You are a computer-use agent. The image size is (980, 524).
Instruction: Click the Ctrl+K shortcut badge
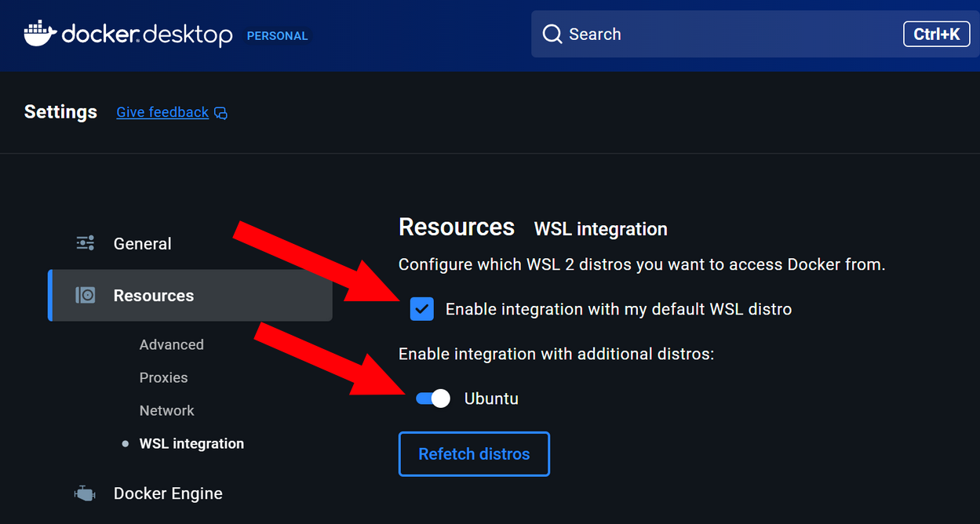tap(937, 35)
